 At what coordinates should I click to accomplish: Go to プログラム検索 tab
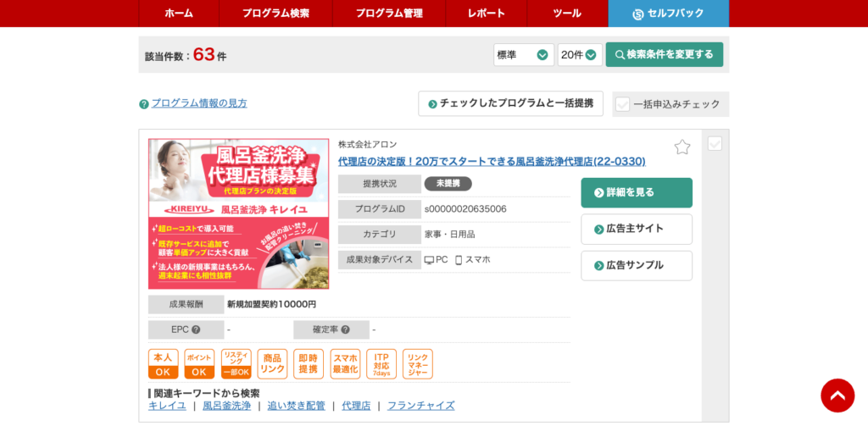tap(275, 14)
